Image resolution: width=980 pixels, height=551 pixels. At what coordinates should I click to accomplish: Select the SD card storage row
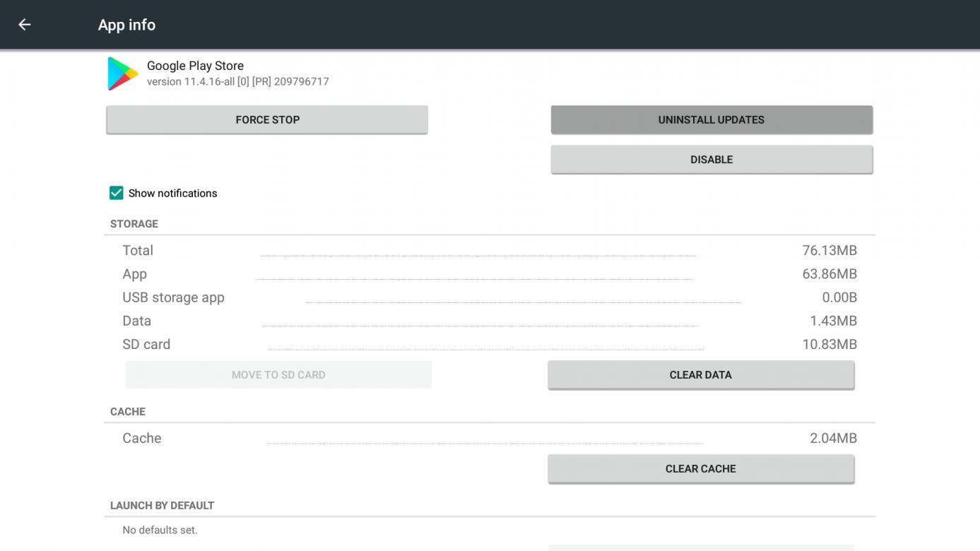tap(489, 345)
